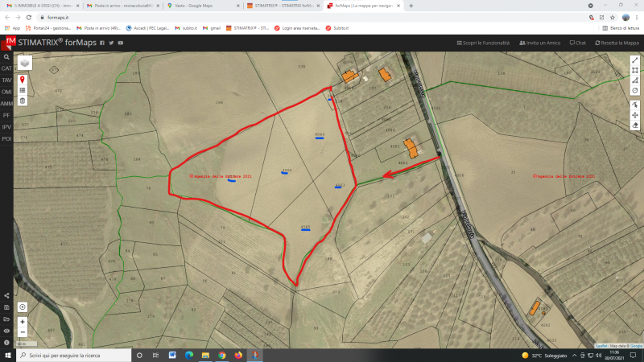644x362 pixels.
Task: Click the share icon in left sidebar
Action: tap(6, 296)
